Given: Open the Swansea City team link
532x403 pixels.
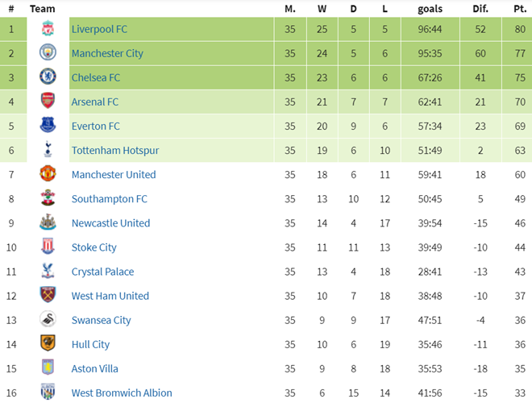Looking at the screenshot, I should click(101, 320).
